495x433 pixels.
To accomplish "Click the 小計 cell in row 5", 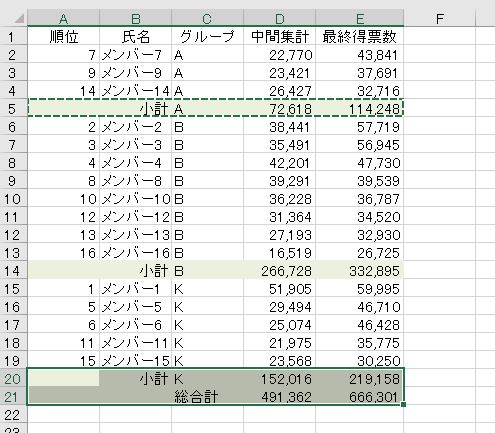I will point(135,109).
